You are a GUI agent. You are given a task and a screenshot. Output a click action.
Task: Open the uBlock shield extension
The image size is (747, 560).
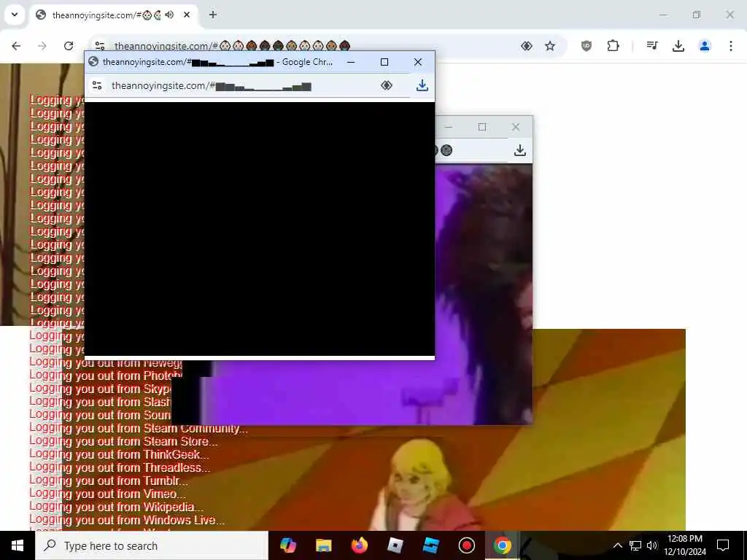click(x=587, y=46)
